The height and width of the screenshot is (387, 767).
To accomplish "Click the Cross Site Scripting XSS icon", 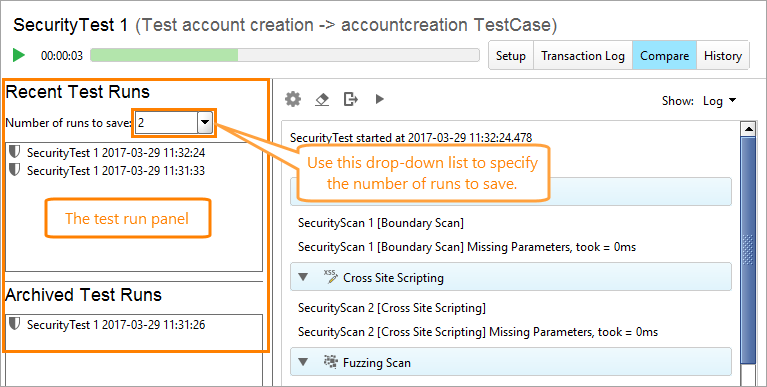I will [331, 277].
